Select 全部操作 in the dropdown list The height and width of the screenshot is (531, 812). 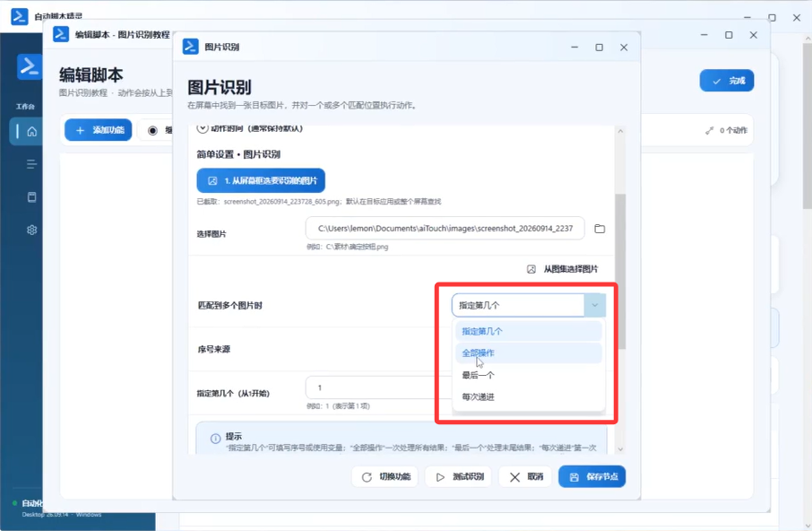click(x=528, y=353)
